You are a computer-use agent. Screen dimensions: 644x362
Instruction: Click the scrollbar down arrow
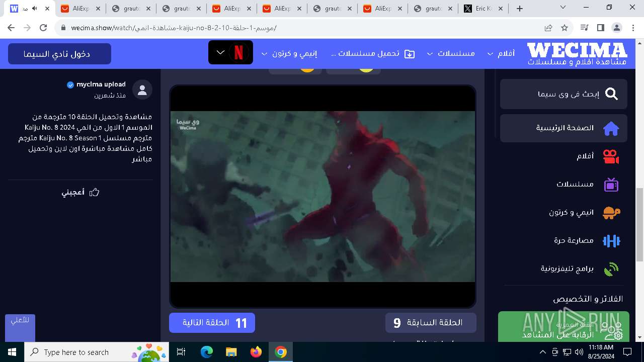(x=639, y=338)
